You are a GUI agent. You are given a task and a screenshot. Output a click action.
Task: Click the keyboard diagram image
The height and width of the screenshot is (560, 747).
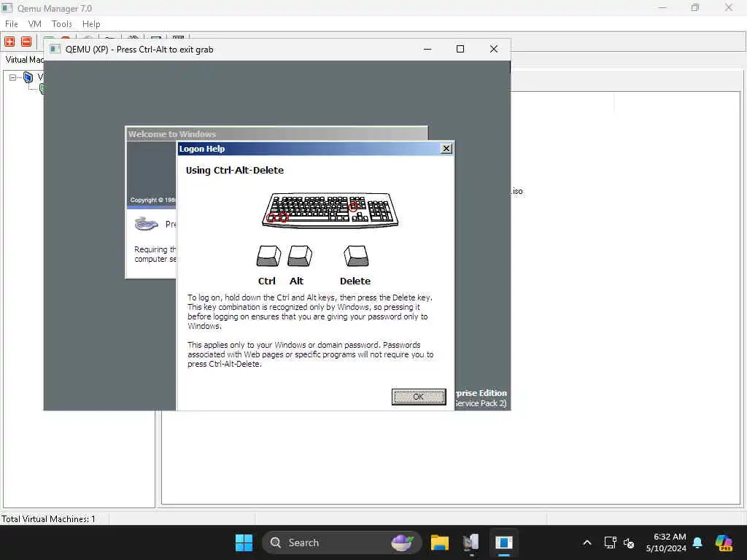click(330, 210)
